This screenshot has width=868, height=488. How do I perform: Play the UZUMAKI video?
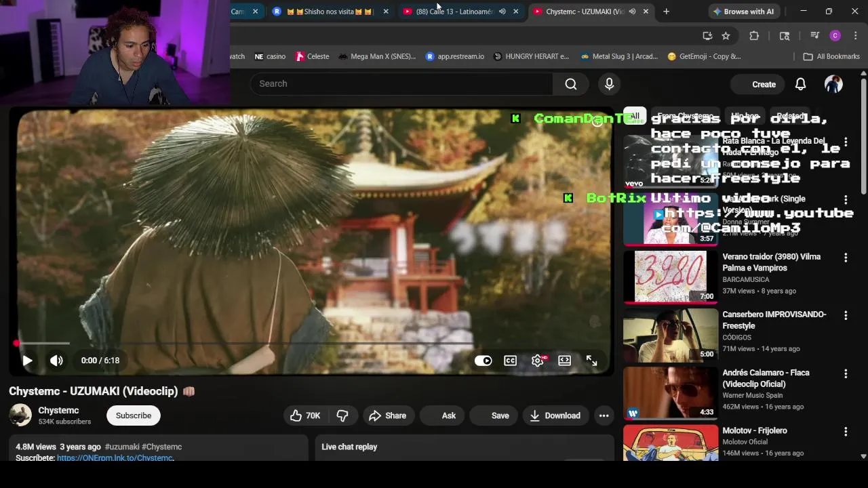tap(27, 361)
